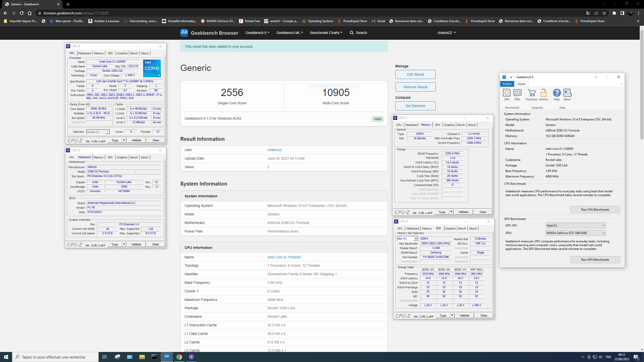Click the date and time clock

point(622,357)
